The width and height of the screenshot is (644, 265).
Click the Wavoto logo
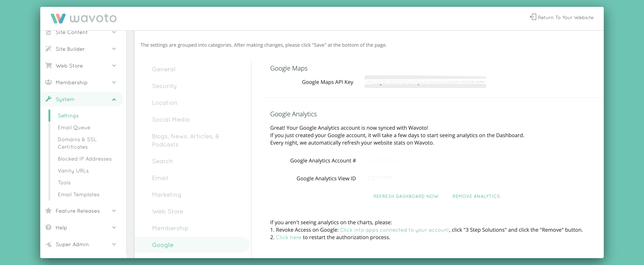click(x=83, y=18)
